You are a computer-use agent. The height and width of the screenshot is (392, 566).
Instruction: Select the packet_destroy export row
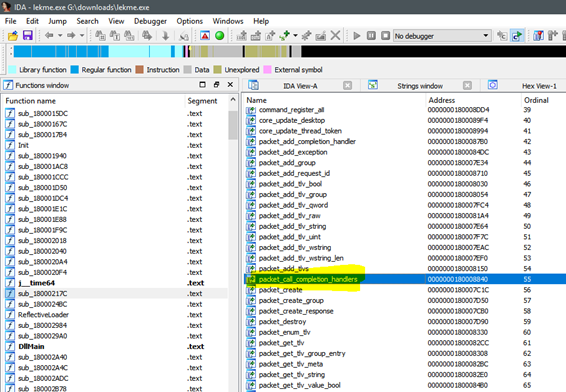click(405, 322)
